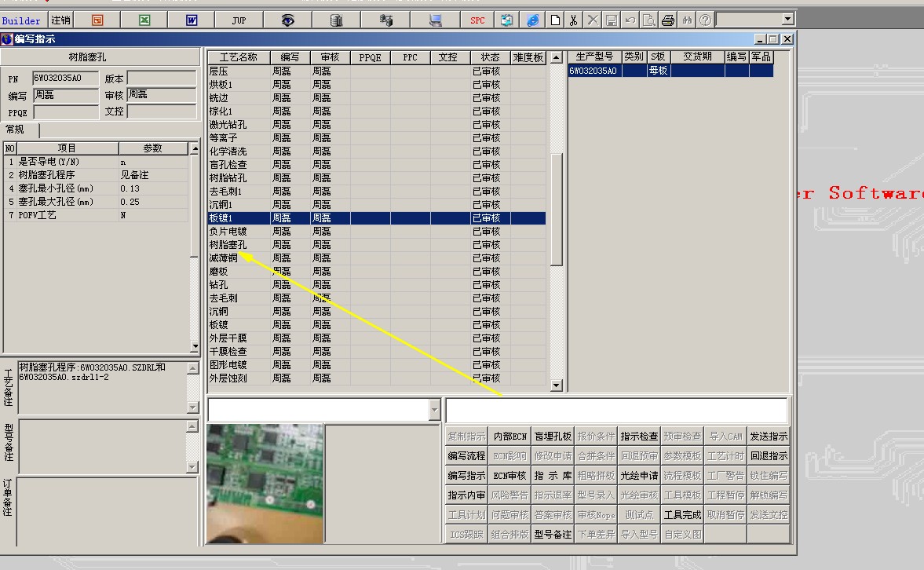Click the binoculars find icon
Image resolution: width=924 pixels, height=570 pixels.
686,20
